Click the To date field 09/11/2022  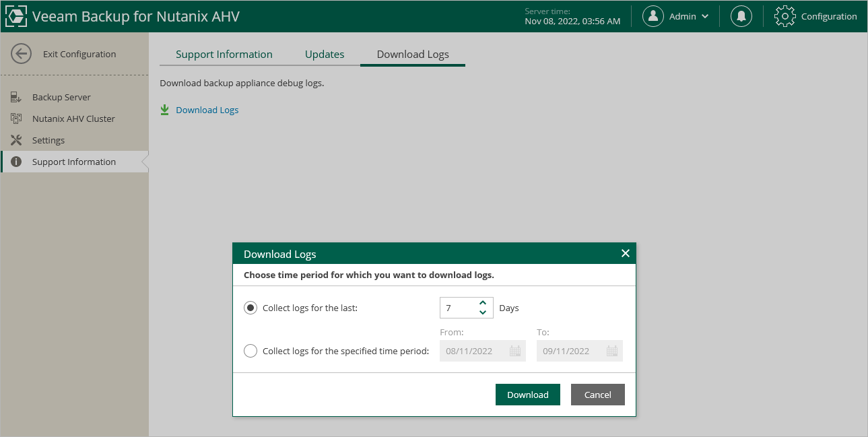tap(580, 351)
